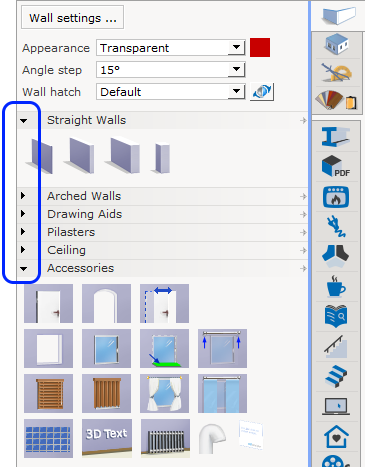The image size is (365, 467).
Task: Open the Wall hatch Default dropdown
Action: [171, 92]
